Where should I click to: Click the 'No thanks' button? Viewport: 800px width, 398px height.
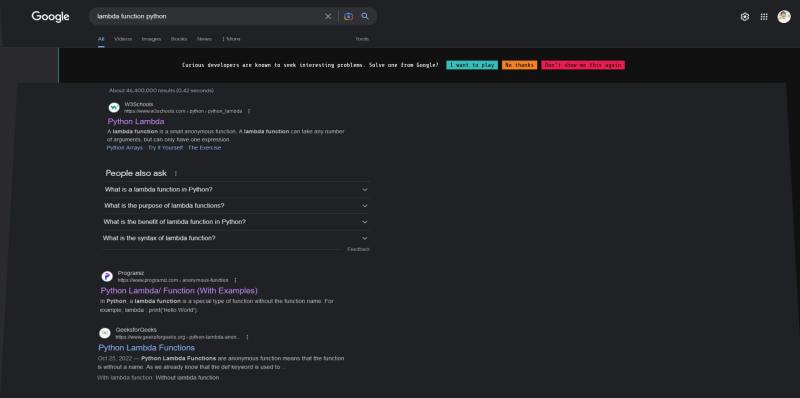point(519,65)
